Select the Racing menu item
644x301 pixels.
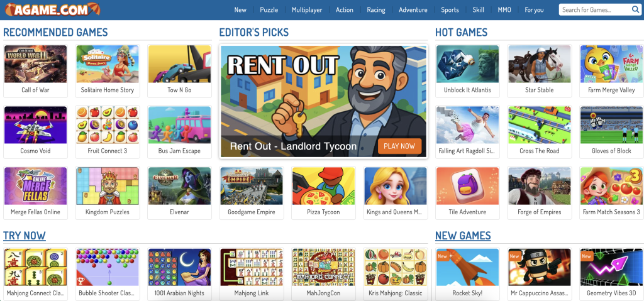[376, 10]
